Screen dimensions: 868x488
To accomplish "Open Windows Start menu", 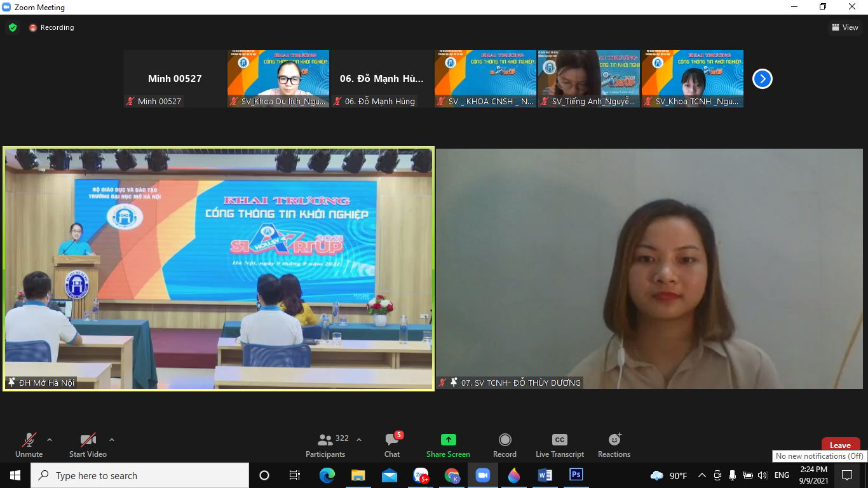I will coord(15,475).
